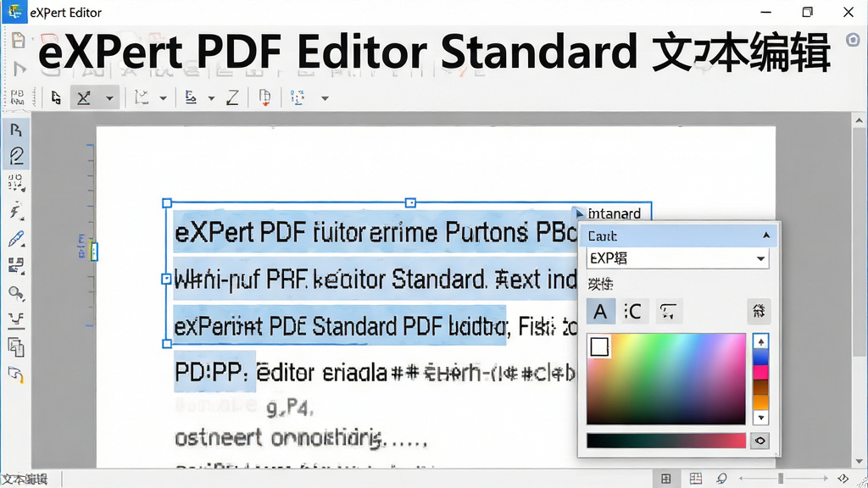Click the top-left handle of text box
The width and height of the screenshot is (868, 488).
(167, 203)
